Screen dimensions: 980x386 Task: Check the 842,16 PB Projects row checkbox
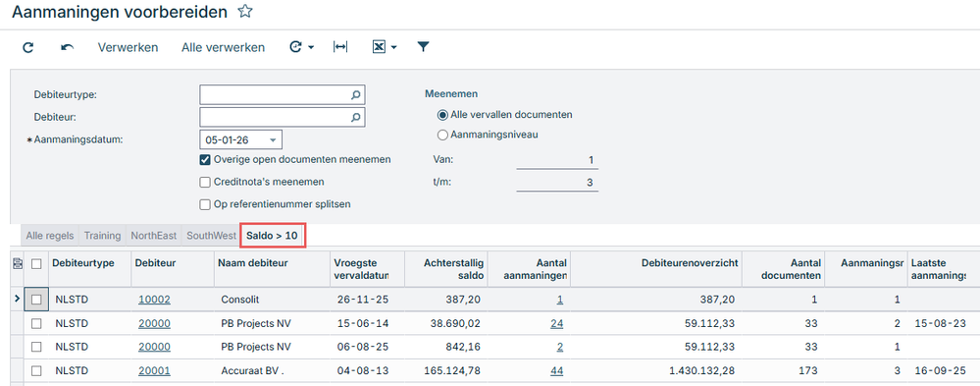tap(36, 348)
